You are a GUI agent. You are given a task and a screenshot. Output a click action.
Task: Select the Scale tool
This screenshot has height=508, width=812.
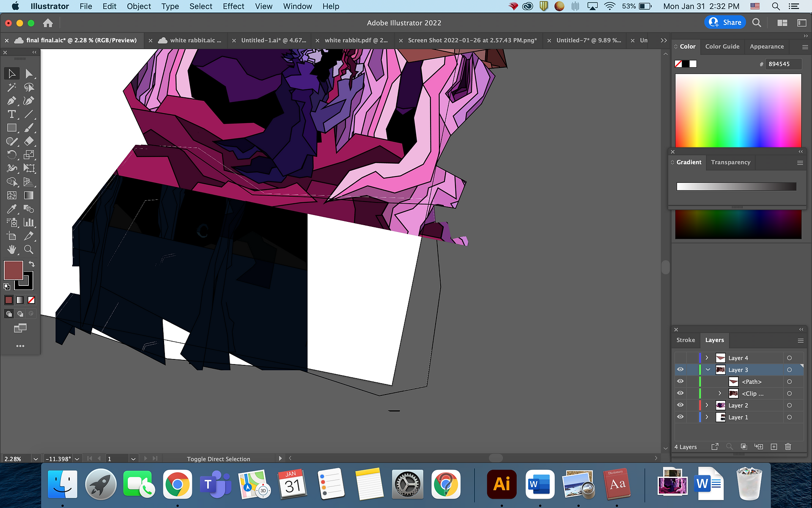[x=29, y=155]
